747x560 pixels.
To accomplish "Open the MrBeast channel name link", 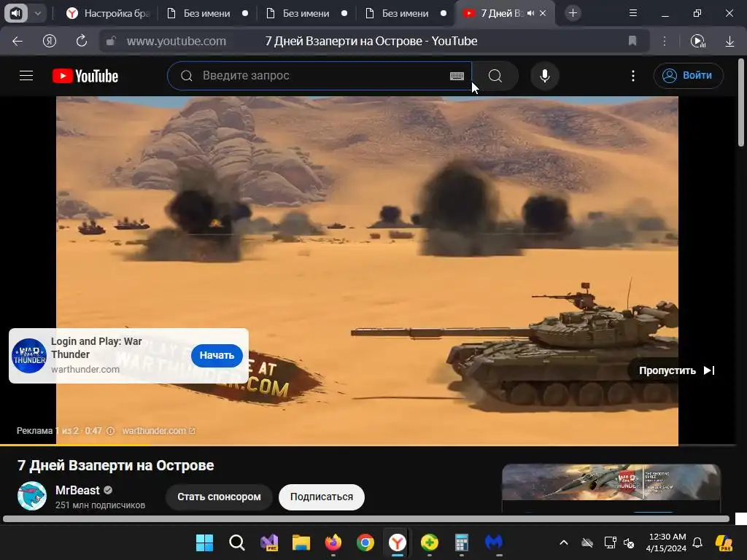I will click(77, 490).
